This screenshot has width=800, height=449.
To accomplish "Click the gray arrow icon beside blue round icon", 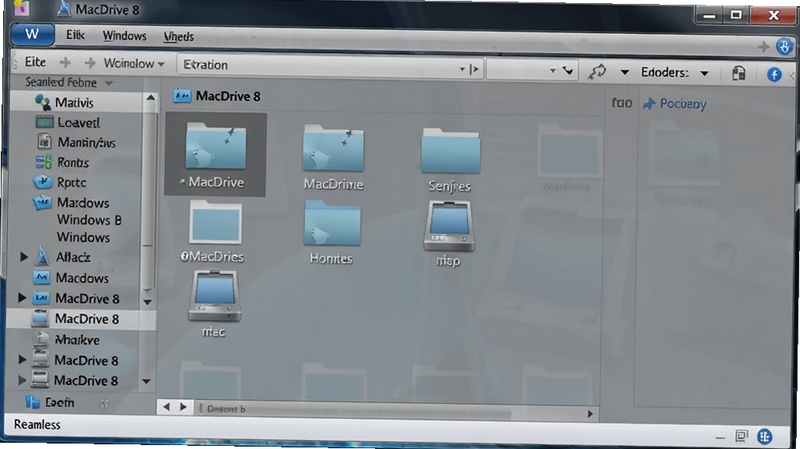I will tap(763, 47).
